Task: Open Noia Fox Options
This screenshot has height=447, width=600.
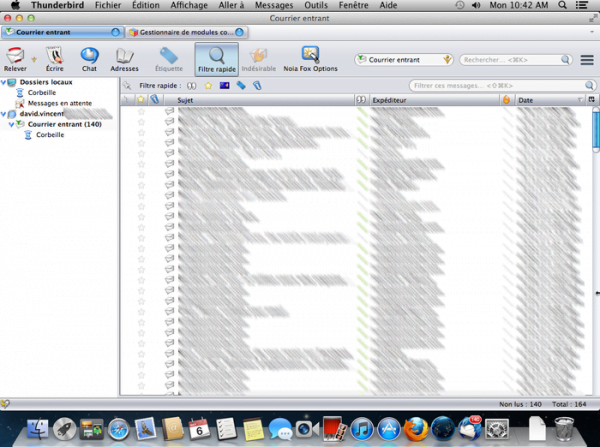Action: [x=310, y=56]
